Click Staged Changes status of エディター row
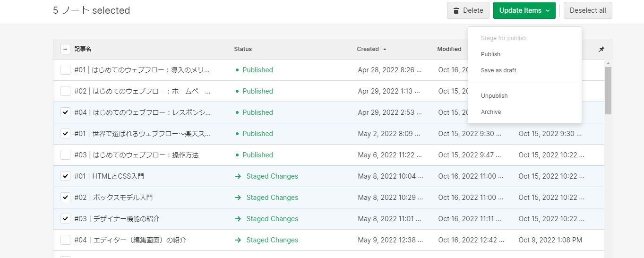 [x=267, y=240]
